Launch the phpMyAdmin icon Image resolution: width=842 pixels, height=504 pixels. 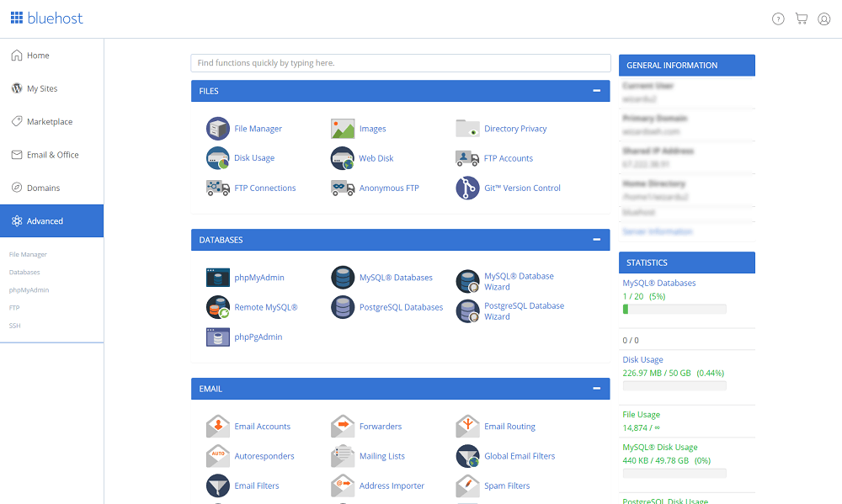pyautogui.click(x=217, y=278)
